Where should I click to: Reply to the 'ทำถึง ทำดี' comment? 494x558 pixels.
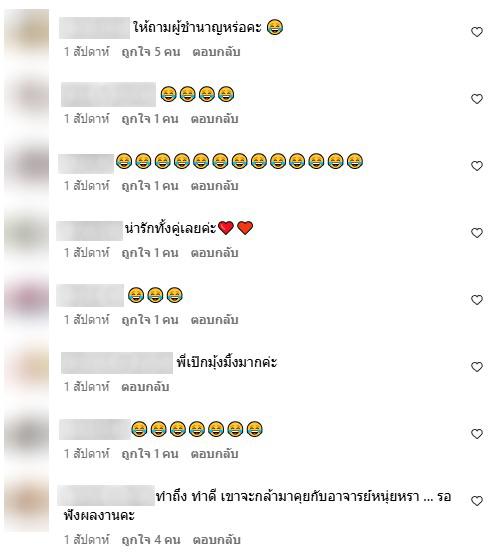pos(216,540)
